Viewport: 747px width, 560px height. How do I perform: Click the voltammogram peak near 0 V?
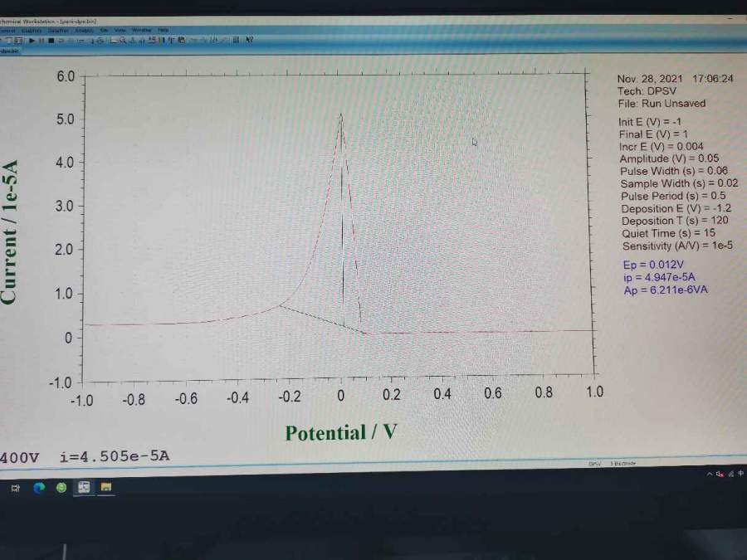coord(340,116)
